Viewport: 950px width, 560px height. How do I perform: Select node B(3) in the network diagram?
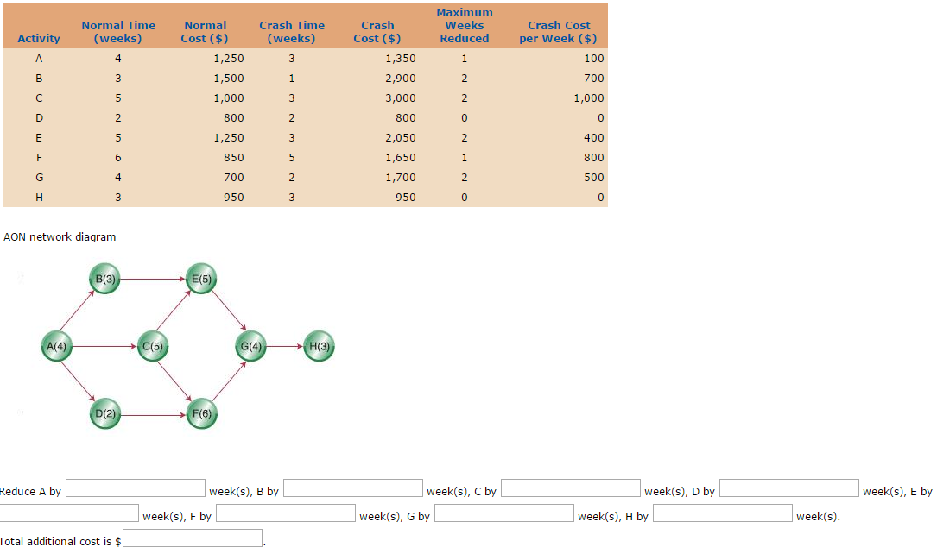(x=104, y=279)
